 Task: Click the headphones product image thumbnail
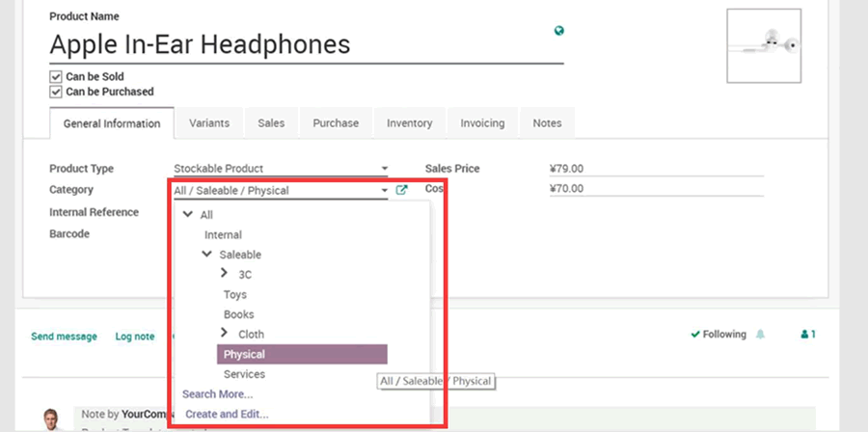pos(763,45)
